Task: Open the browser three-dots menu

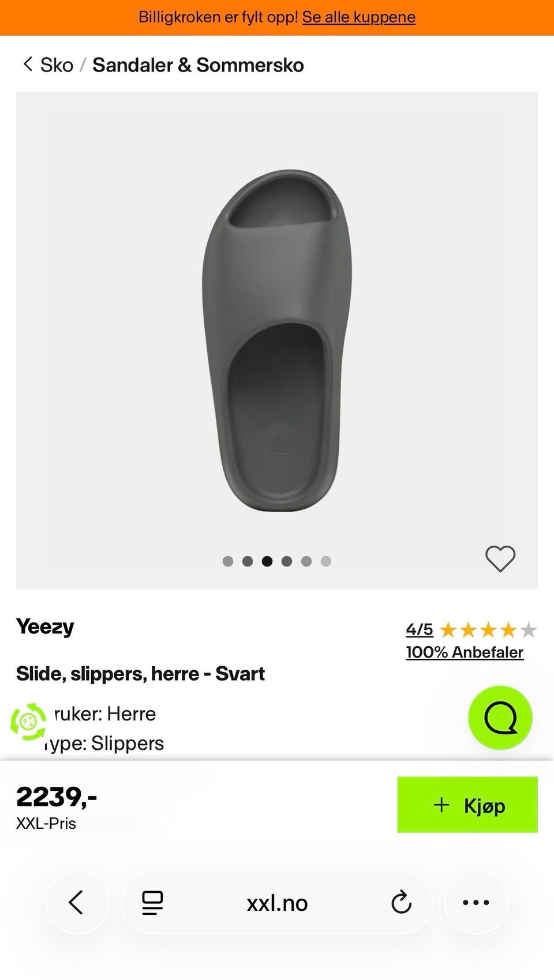Action: click(x=476, y=903)
